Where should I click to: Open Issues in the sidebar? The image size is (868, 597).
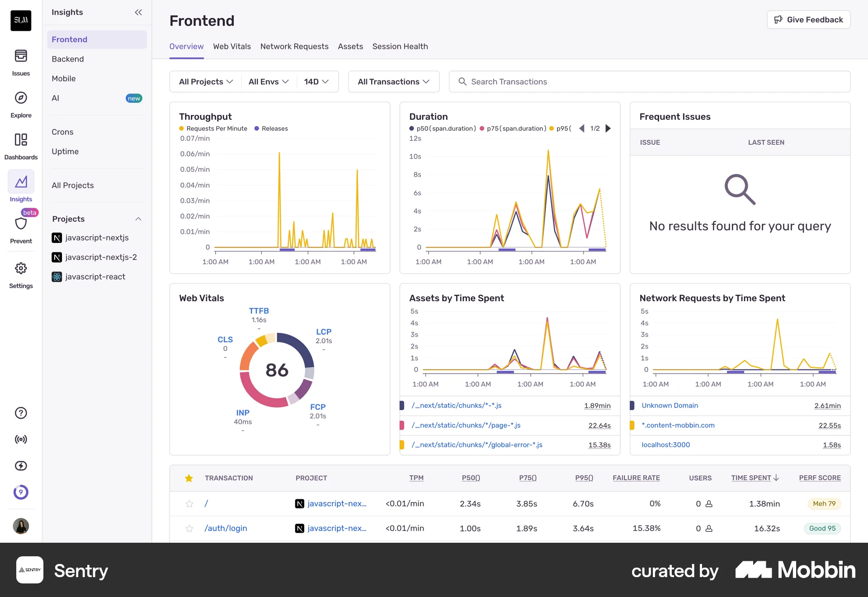[21, 62]
